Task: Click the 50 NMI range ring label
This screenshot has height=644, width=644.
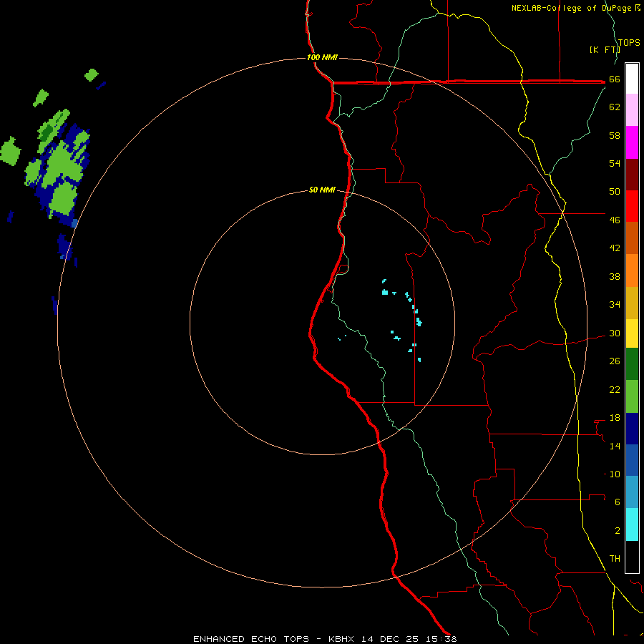Action: click(x=322, y=190)
